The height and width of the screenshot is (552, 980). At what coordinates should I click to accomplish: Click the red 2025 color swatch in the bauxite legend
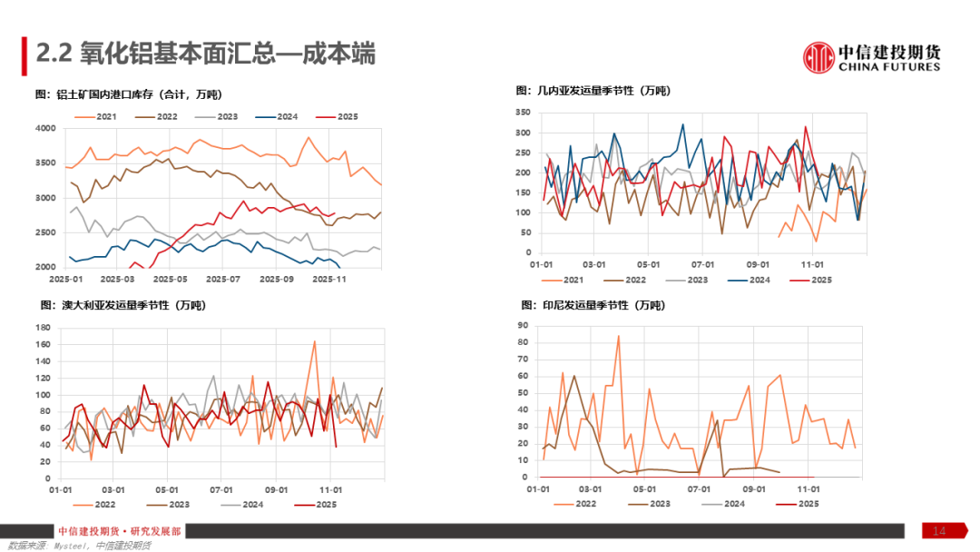[325, 116]
